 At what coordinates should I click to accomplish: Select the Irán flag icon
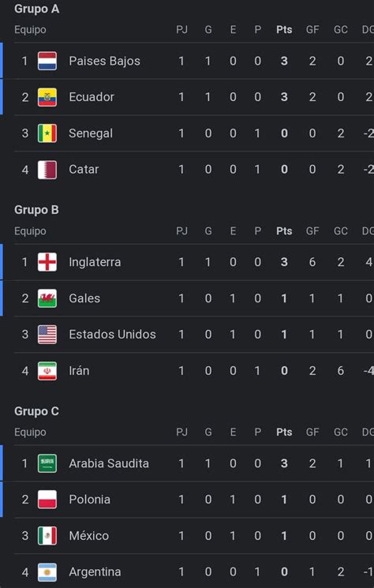(x=47, y=370)
